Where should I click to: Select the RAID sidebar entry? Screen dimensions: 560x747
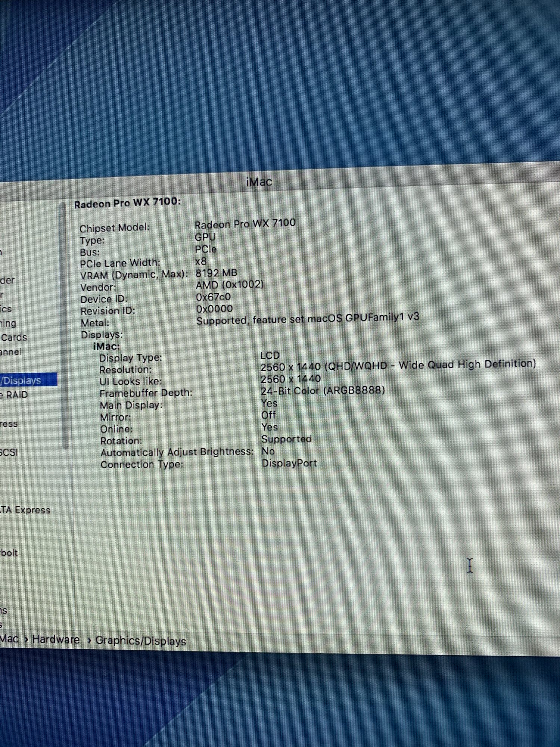15,395
